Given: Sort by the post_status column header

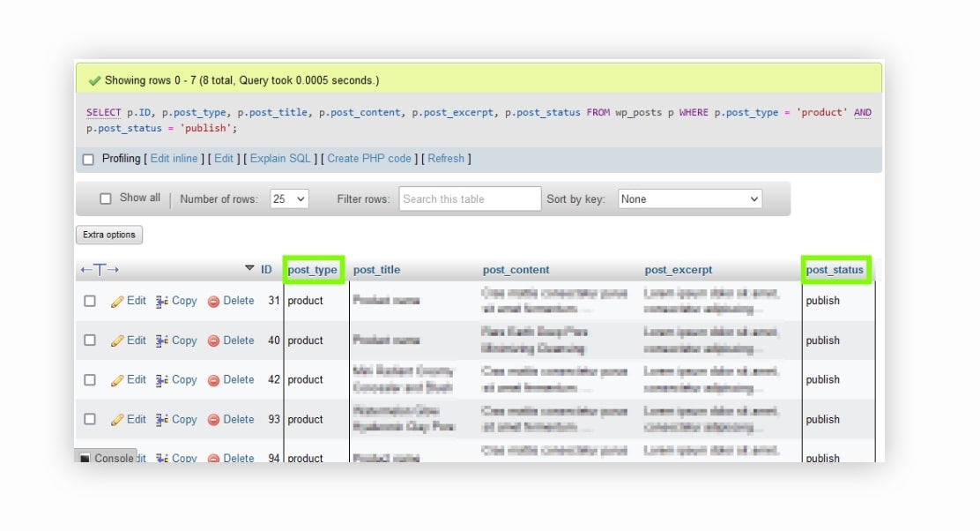Looking at the screenshot, I should 834,269.
